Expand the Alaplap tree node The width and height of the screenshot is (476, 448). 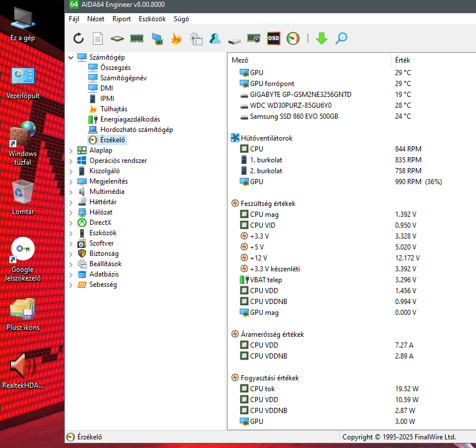coord(71,150)
